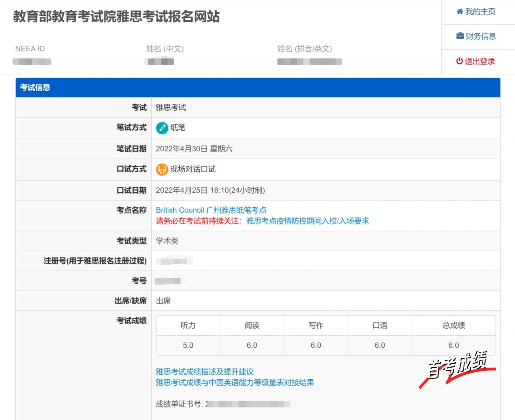Click the 口试日期 row label
This screenshot has height=420, width=515.
tap(132, 191)
